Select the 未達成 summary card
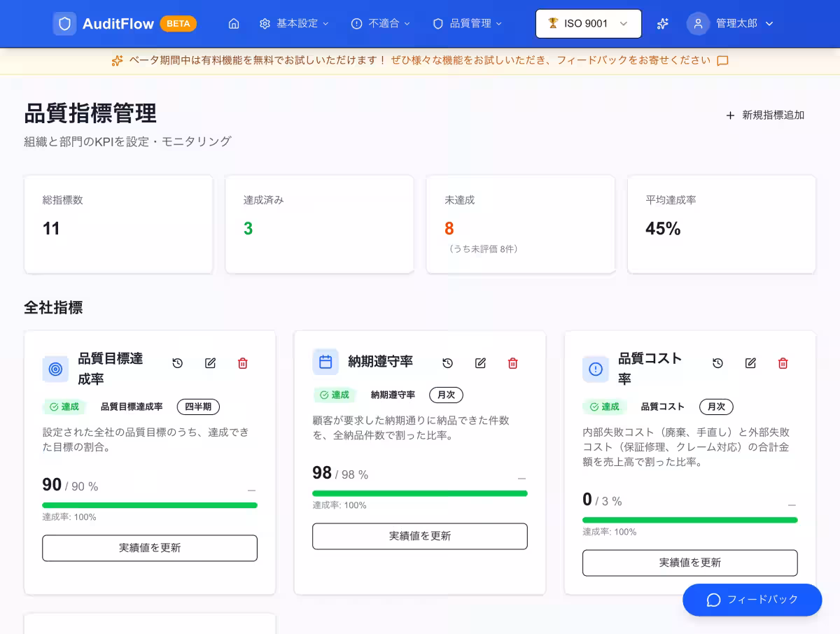Screen dimensions: 840x634 click(x=520, y=224)
